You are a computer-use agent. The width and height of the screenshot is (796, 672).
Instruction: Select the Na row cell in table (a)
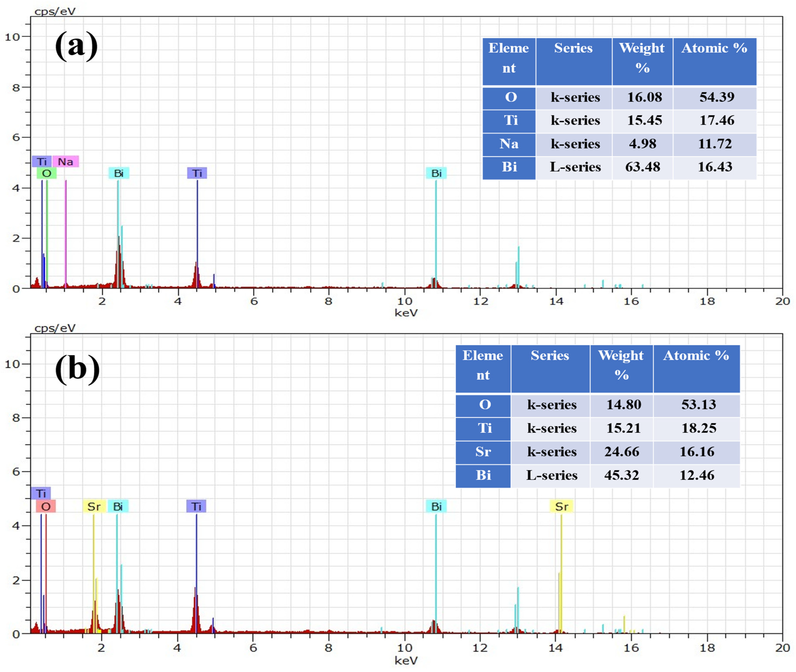509,144
